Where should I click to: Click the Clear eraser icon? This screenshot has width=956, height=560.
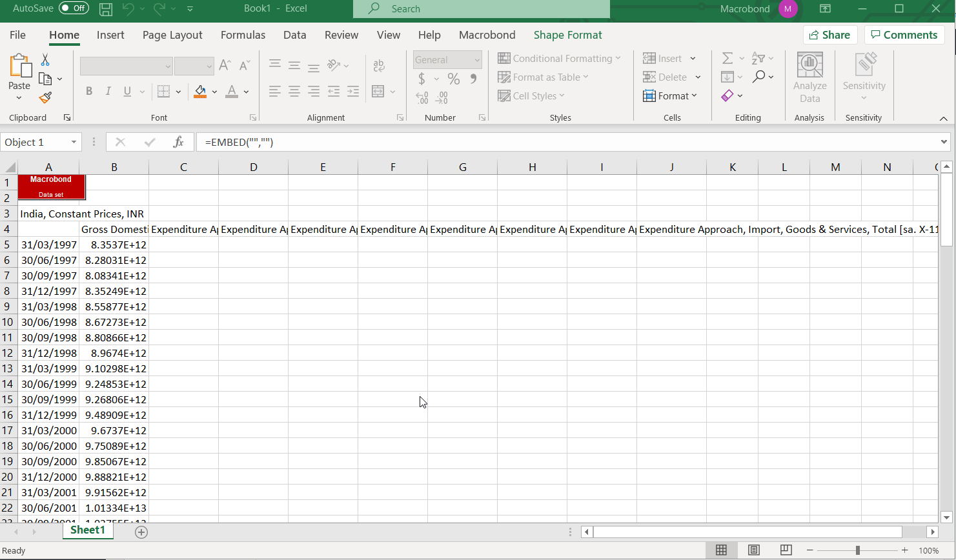pyautogui.click(x=727, y=95)
